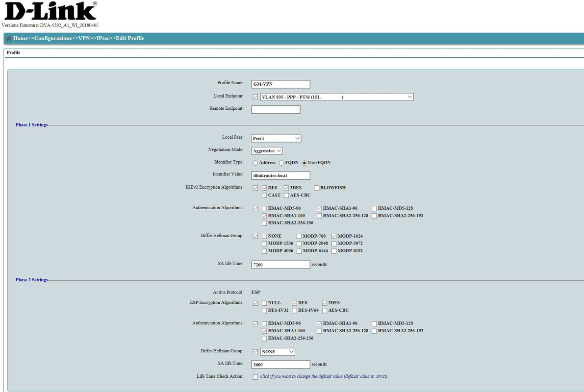Enable the BLOWFISH checkbox
584x392 pixels.
click(x=316, y=188)
